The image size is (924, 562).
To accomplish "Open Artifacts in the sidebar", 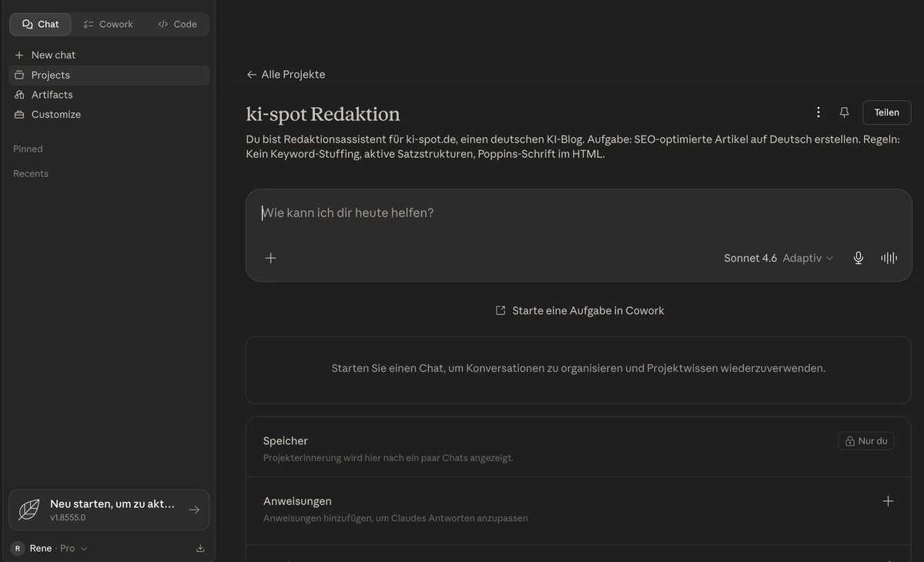I will [109, 95].
